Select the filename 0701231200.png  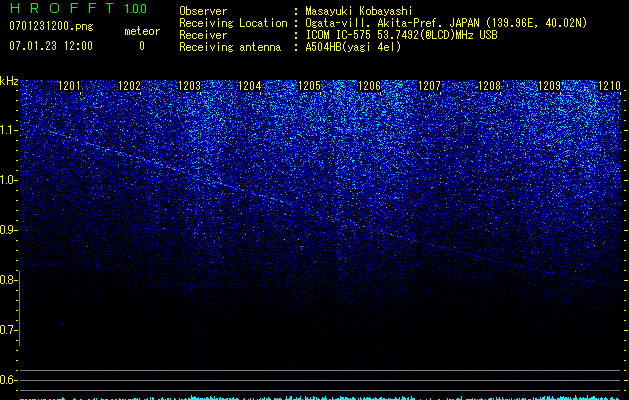[51, 26]
